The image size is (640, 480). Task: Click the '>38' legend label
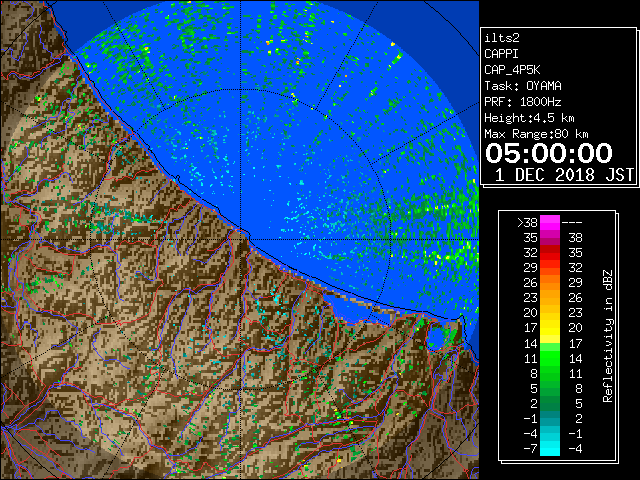(x=527, y=222)
